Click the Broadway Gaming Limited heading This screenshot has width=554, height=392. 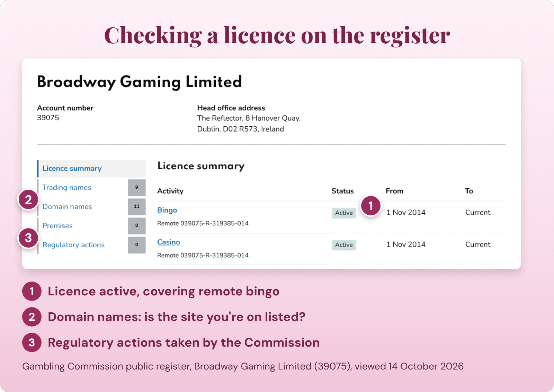click(x=139, y=82)
